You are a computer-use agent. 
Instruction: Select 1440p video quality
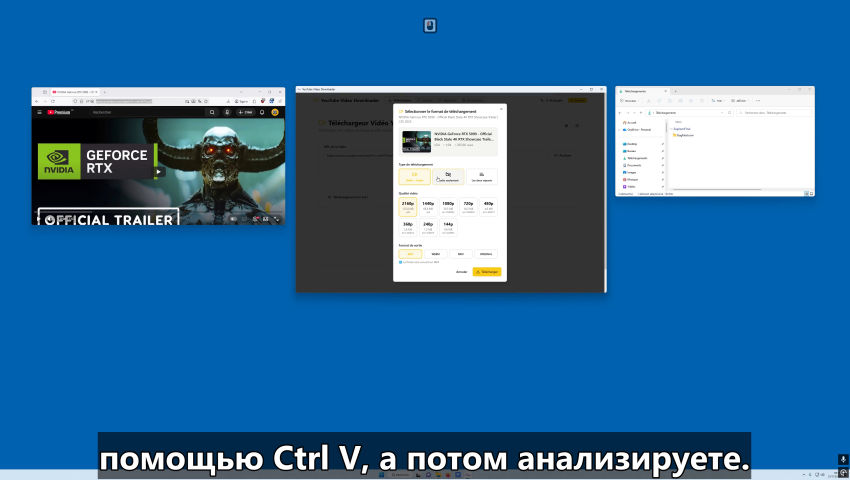pyautogui.click(x=428, y=207)
